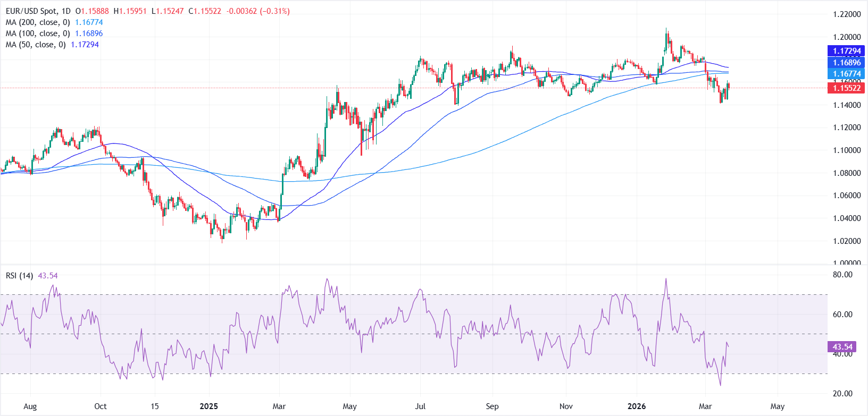Click the 1.08000 price scale label

847,173
